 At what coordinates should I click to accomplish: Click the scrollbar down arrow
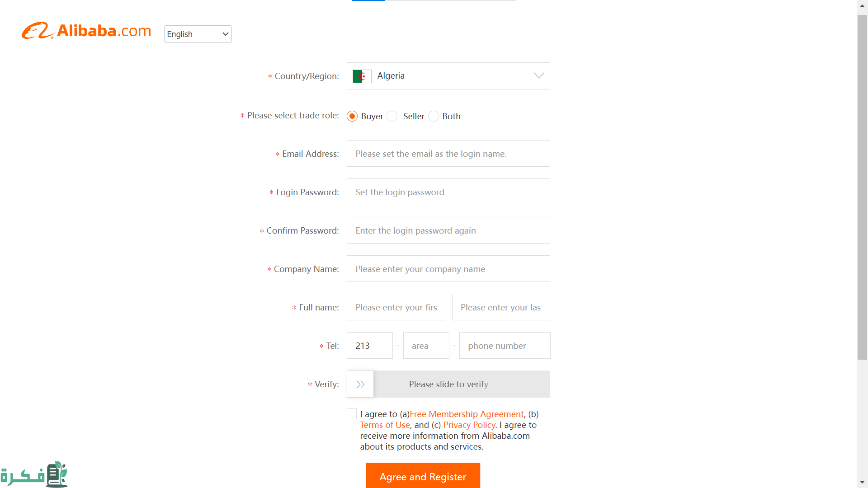[862, 482]
